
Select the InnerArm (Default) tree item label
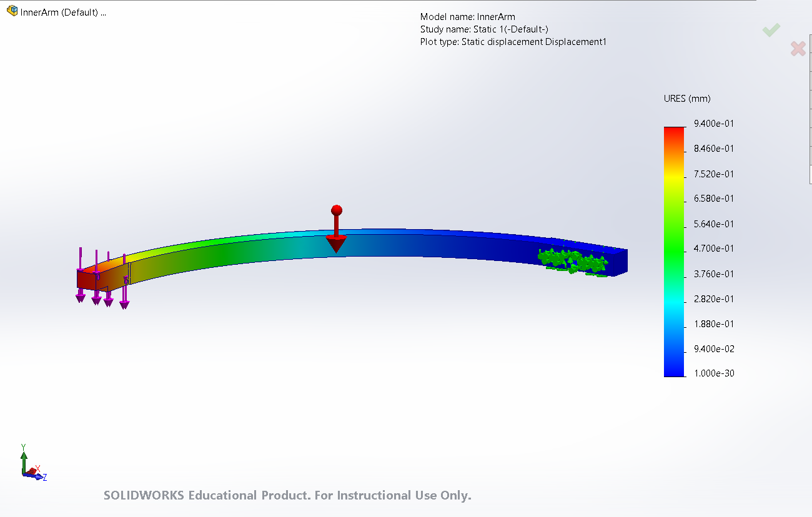pyautogui.click(x=63, y=12)
